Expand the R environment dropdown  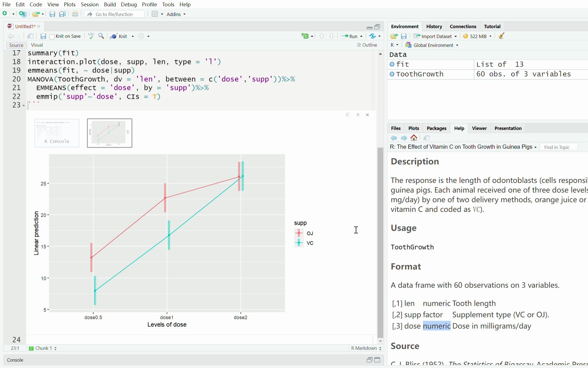(x=394, y=45)
